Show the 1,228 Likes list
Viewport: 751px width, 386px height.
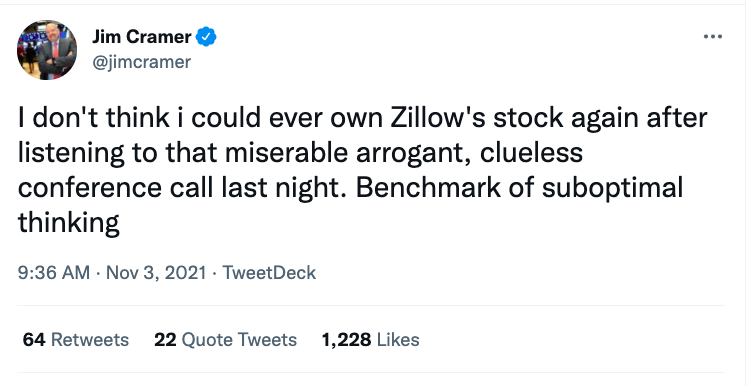tap(370, 340)
